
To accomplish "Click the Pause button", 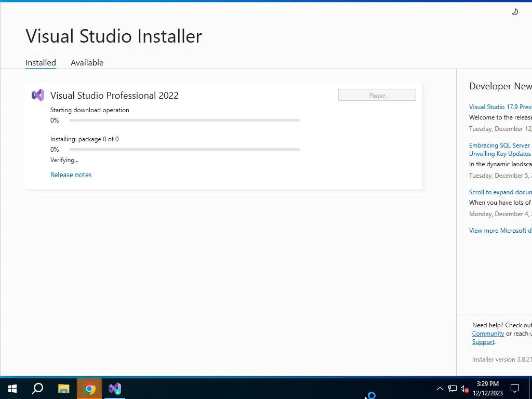I will click(x=377, y=95).
